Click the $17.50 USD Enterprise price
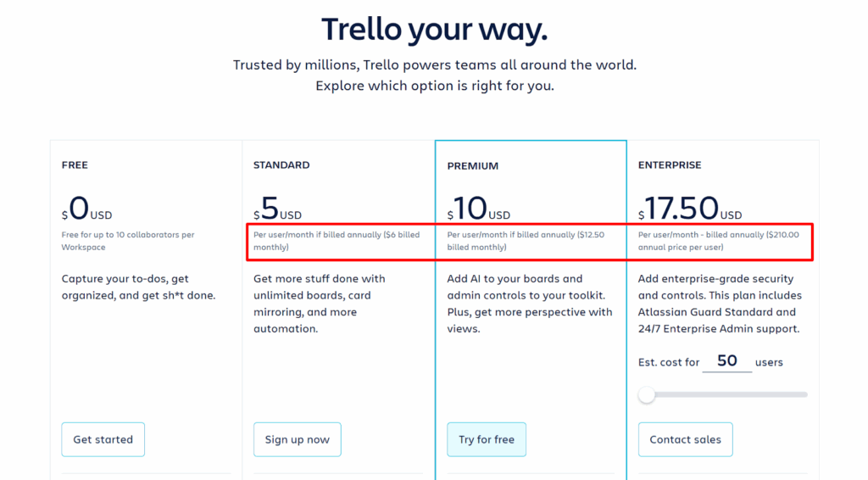Image resolution: width=868 pixels, height=480 pixels. point(689,209)
